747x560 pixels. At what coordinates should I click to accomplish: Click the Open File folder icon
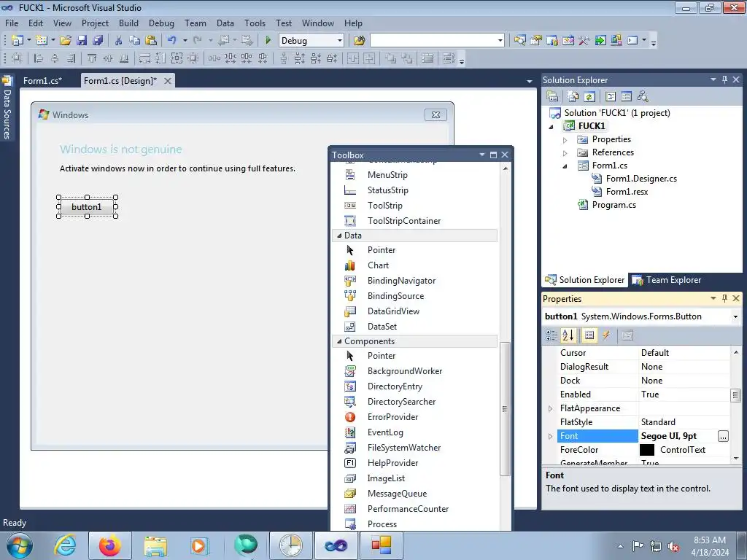click(x=66, y=41)
